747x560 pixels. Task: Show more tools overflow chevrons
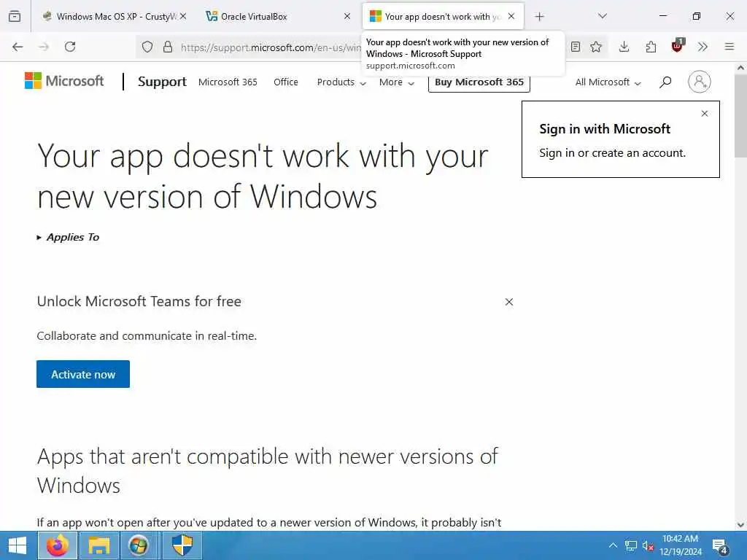pyautogui.click(x=703, y=47)
